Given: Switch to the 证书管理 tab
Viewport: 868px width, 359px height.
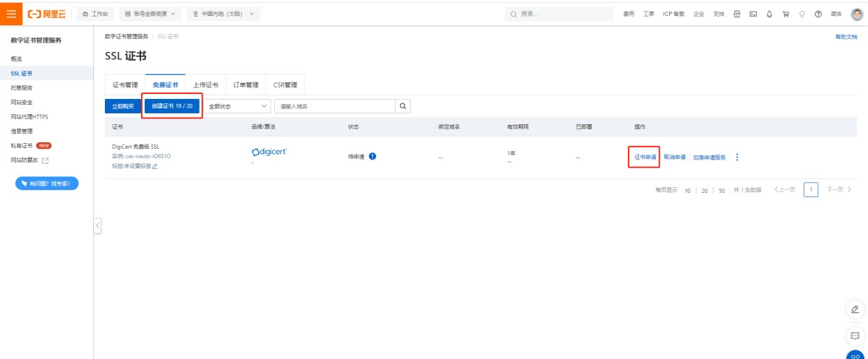Looking at the screenshot, I should [x=125, y=85].
